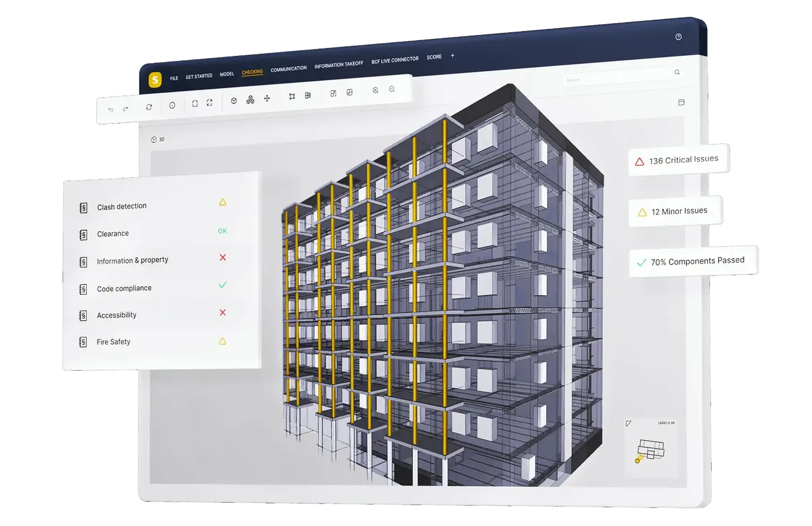This screenshot has width=812, height=526.
Task: Click the yellow S logo
Action: click(x=155, y=80)
